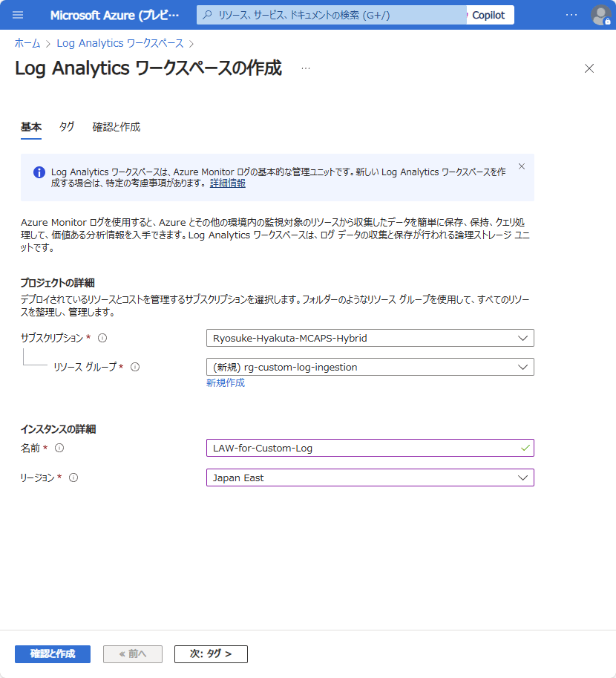Click the 名前 input field
This screenshot has width=616, height=678.
click(x=370, y=448)
